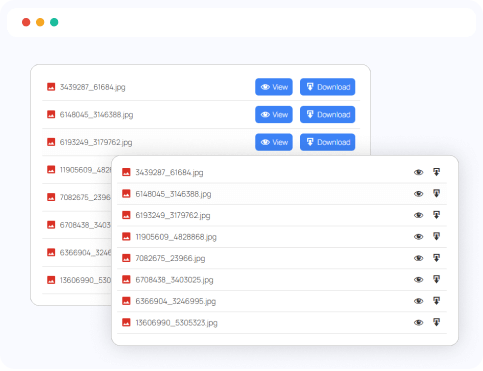Click image icon beside 6366904 file in back panel
The image size is (483, 371).
point(51,252)
